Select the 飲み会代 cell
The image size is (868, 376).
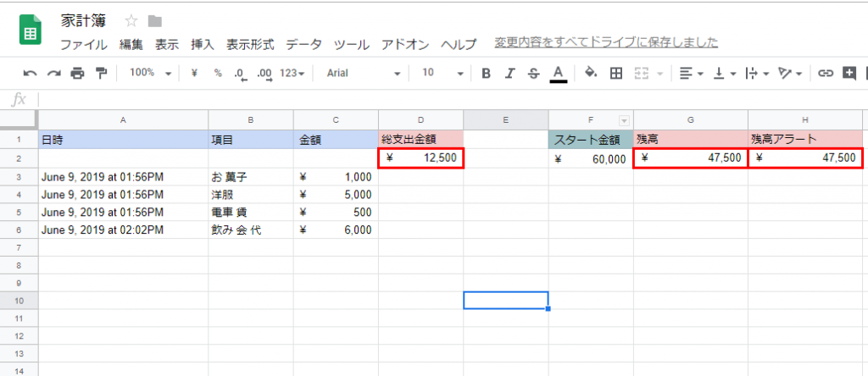251,230
